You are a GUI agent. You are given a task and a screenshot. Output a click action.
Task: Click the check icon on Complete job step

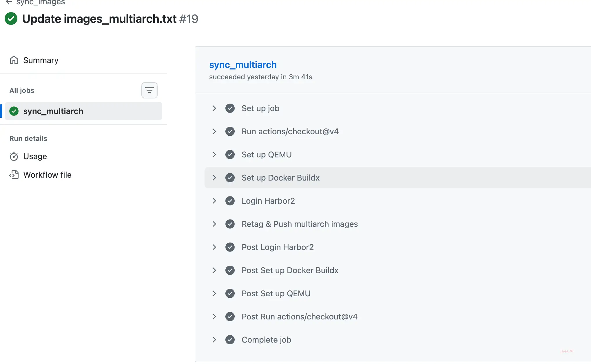230,340
